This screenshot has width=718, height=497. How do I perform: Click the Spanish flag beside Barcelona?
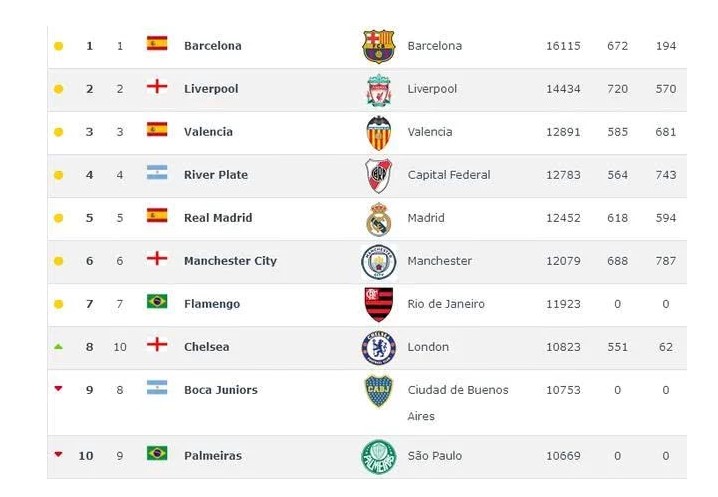(157, 44)
